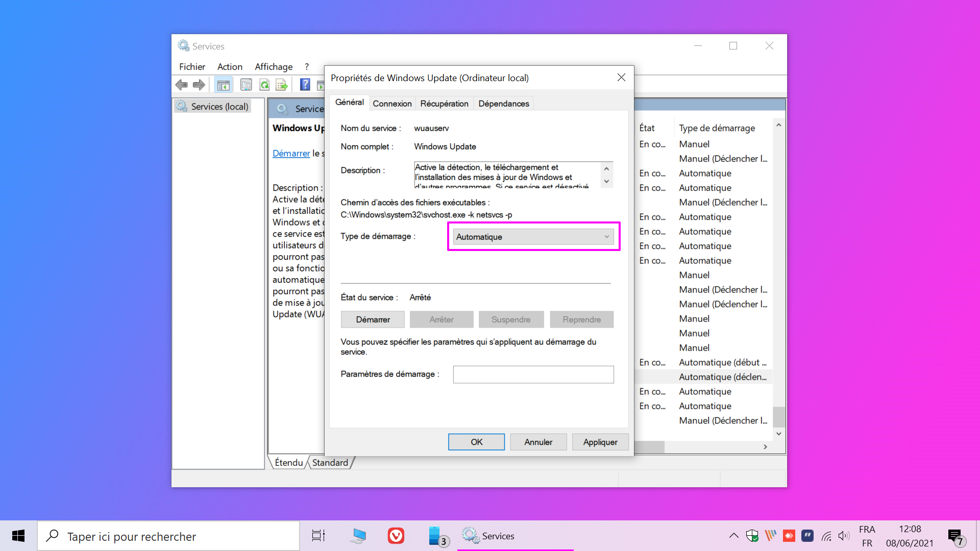This screenshot has height=551, width=980.
Task: Click the green Refresh toolbar icon
Action: pyautogui.click(x=264, y=85)
